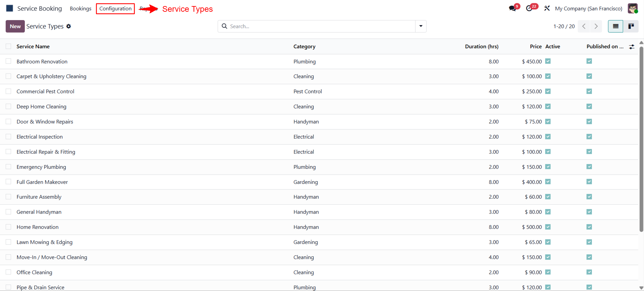Click the New button
The width and height of the screenshot is (644, 291).
(x=15, y=26)
